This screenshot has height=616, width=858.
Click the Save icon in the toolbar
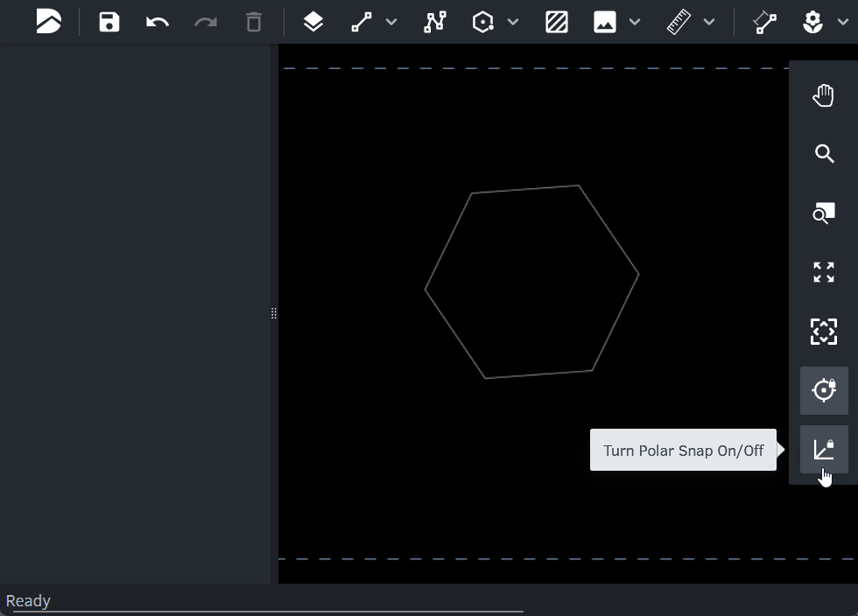(109, 22)
